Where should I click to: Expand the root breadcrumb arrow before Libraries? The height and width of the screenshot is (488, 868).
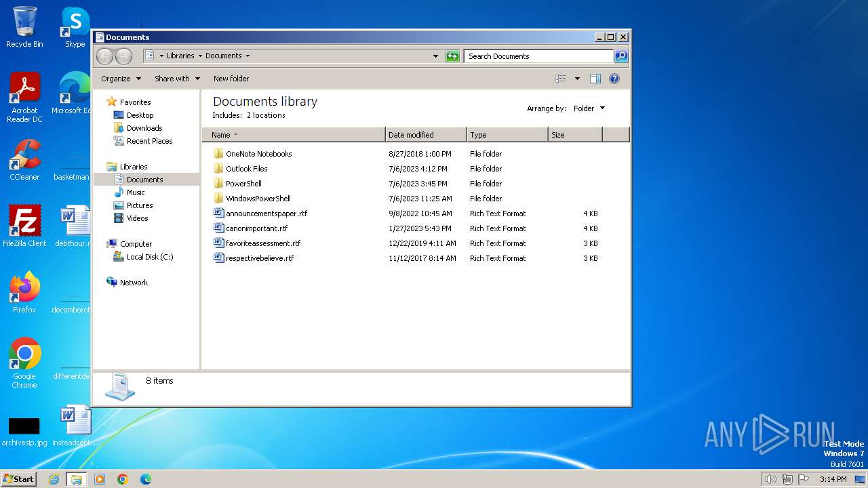161,56
